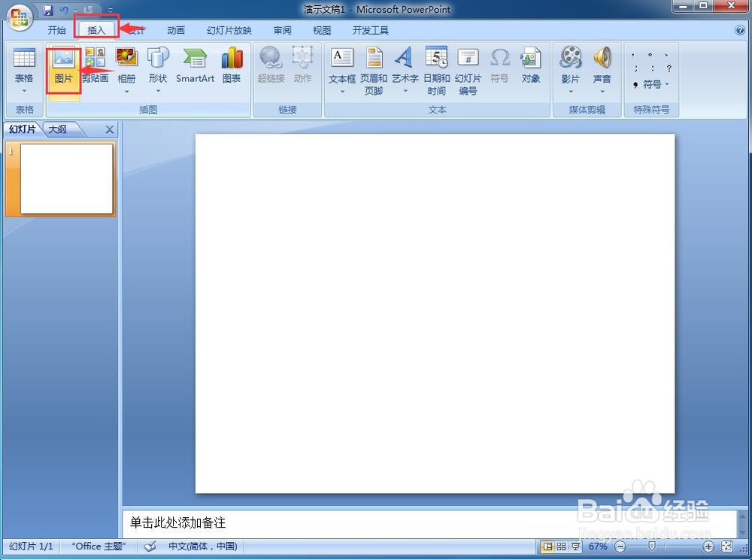Expand the 艺术字 dropdown arrow
The height and width of the screenshot is (560, 752).
coord(405,92)
